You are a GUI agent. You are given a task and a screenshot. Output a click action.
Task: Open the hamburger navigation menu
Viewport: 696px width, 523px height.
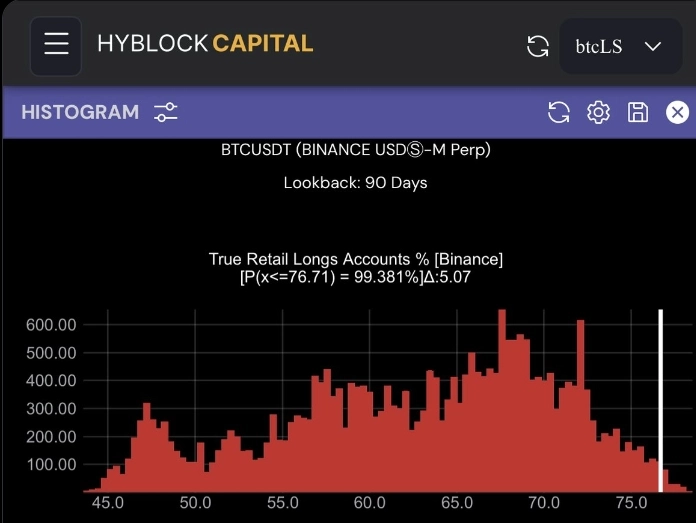[56, 45]
